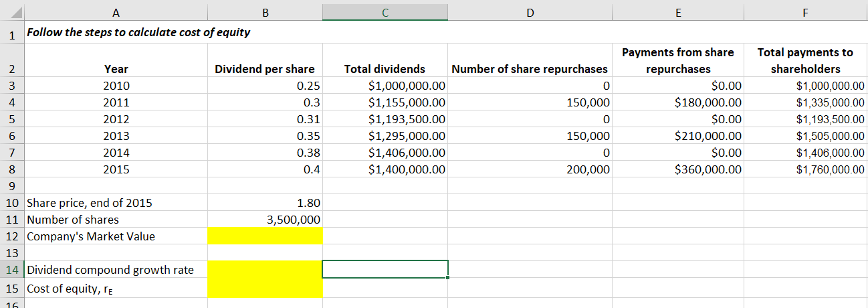Image resolution: width=868 pixels, height=308 pixels.
Task: Select row 12 header
Action: click(12, 236)
